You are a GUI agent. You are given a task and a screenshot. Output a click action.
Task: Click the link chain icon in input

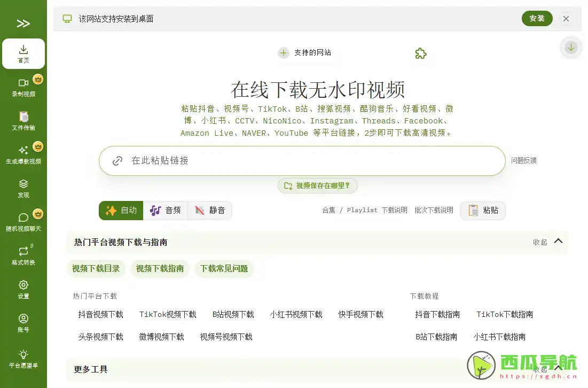point(117,161)
